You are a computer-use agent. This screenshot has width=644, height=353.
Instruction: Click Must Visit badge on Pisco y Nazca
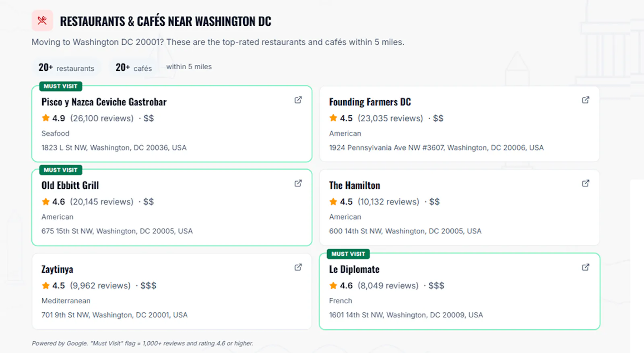click(60, 86)
